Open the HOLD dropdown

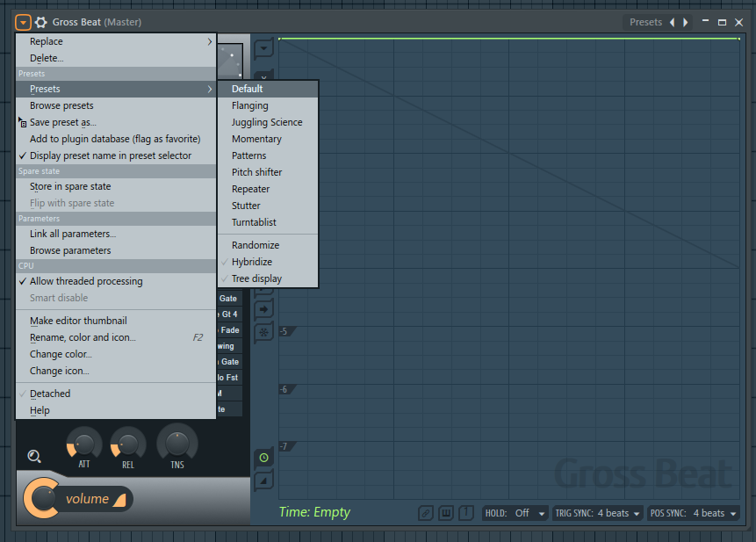[x=515, y=513]
